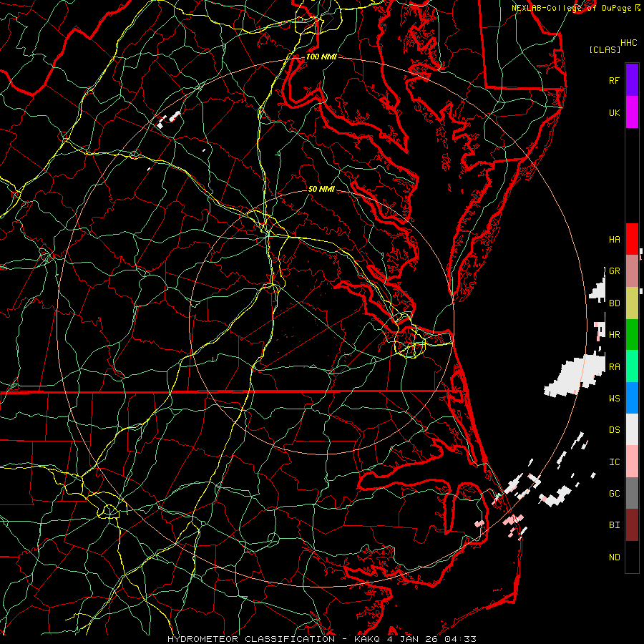Click the 100 NMI range ring label
Viewport: 644px width, 644px height.
pyautogui.click(x=321, y=57)
